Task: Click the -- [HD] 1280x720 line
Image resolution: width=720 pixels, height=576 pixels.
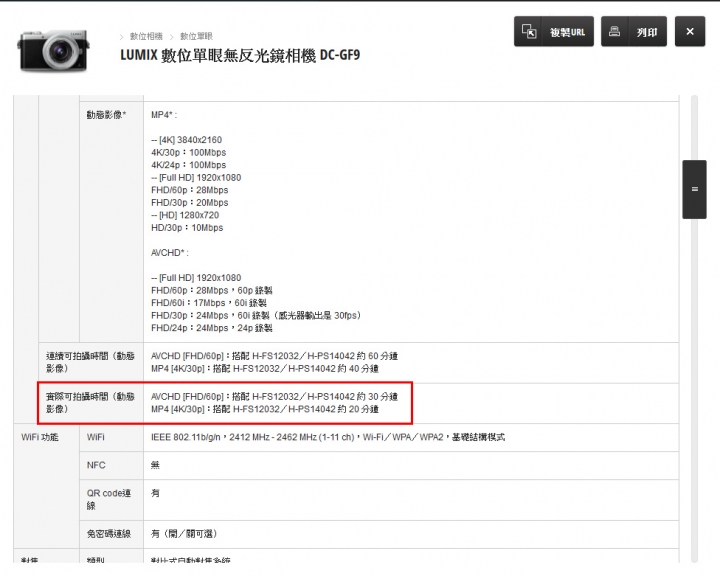Action: click(185, 215)
